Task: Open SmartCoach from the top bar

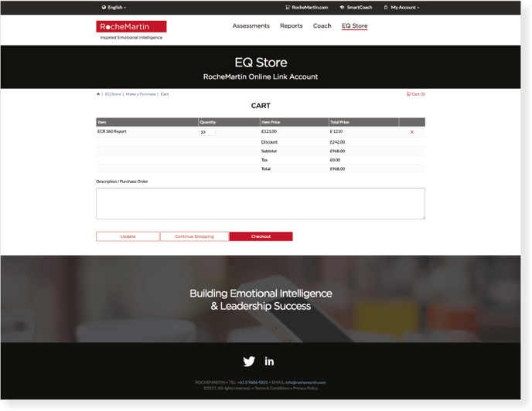Action: (356, 7)
